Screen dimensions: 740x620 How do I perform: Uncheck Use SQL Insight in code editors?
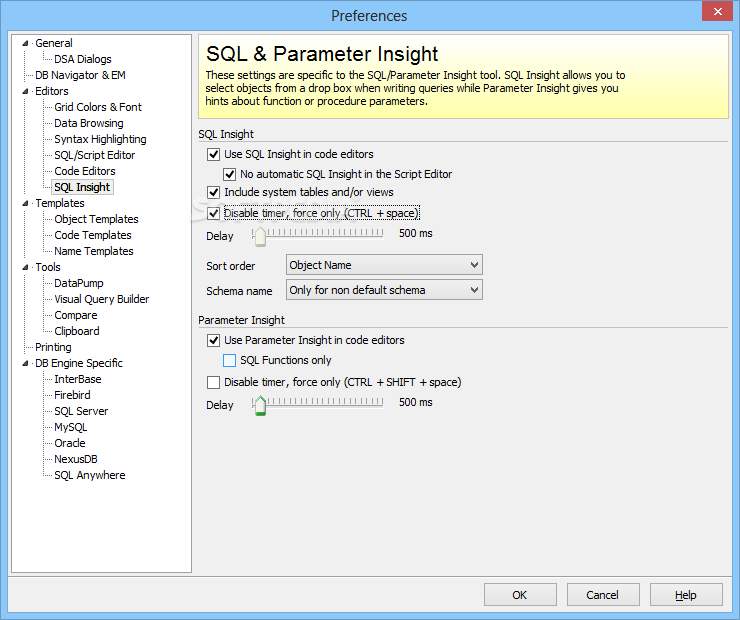coord(213,154)
